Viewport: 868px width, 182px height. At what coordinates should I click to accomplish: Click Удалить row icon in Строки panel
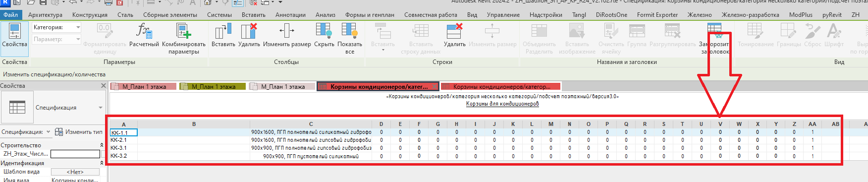coord(454,31)
